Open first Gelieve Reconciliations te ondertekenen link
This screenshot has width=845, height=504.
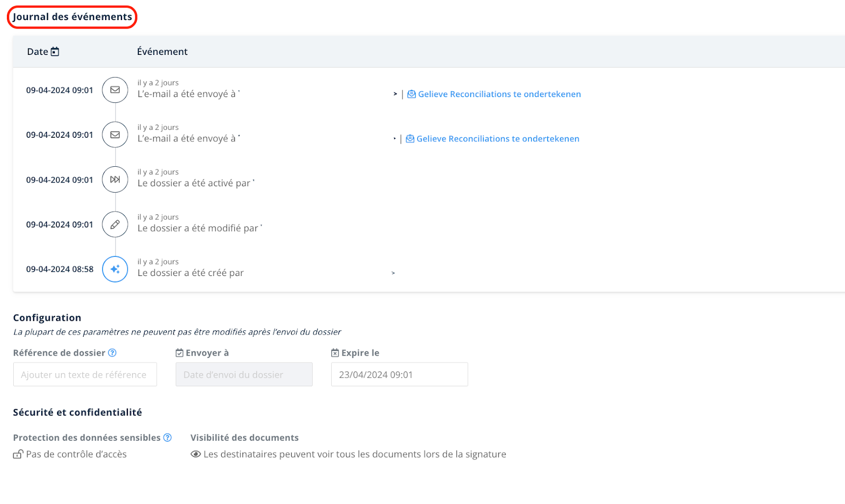[x=494, y=94]
